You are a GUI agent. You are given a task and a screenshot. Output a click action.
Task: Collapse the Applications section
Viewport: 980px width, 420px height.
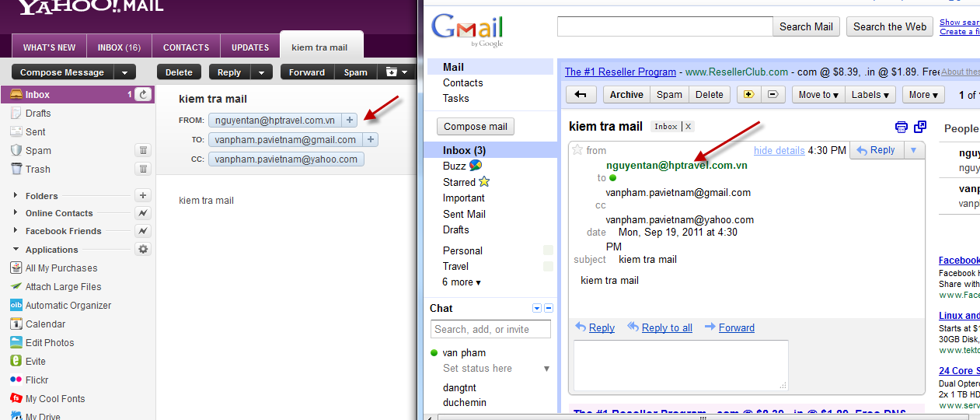point(16,249)
